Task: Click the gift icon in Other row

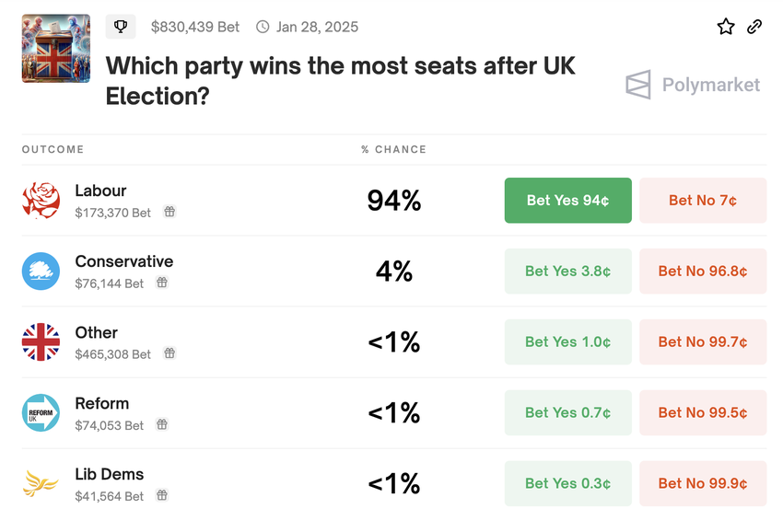Action: click(169, 353)
